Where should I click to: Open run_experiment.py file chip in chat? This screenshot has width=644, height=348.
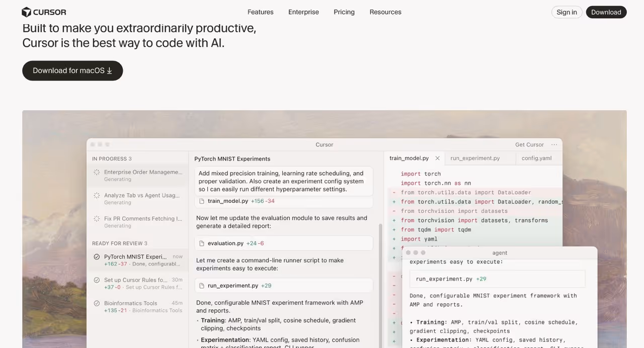click(284, 286)
